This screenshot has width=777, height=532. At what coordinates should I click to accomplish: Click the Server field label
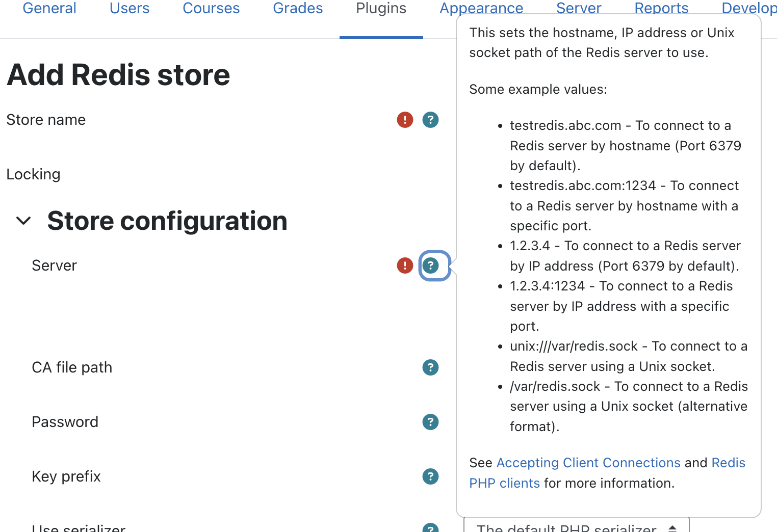pos(54,265)
